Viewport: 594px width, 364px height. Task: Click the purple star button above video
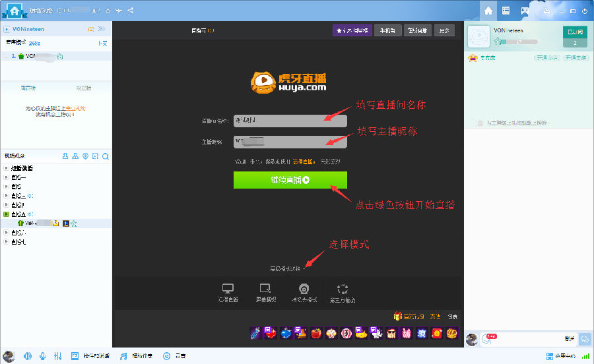(x=352, y=30)
